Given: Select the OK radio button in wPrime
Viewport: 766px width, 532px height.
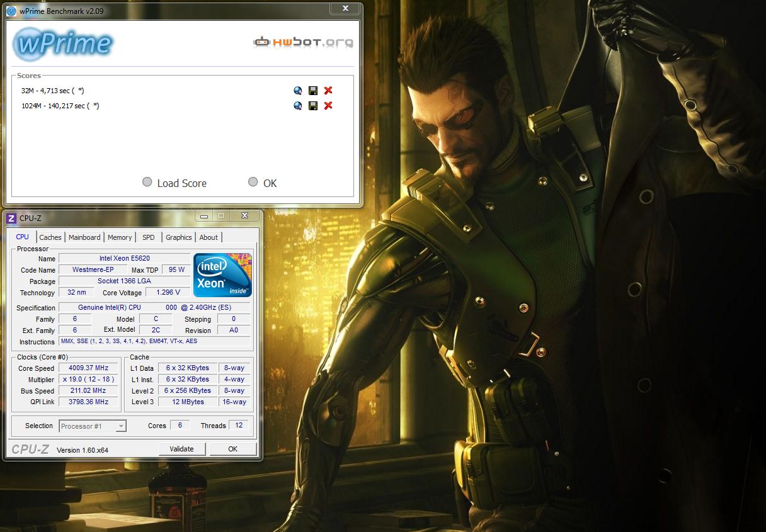Looking at the screenshot, I should (x=253, y=182).
